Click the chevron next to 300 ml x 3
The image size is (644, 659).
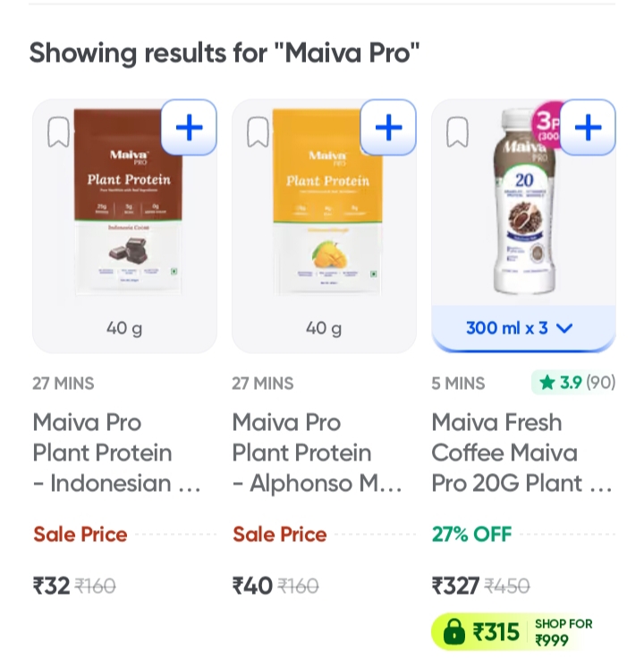click(563, 328)
